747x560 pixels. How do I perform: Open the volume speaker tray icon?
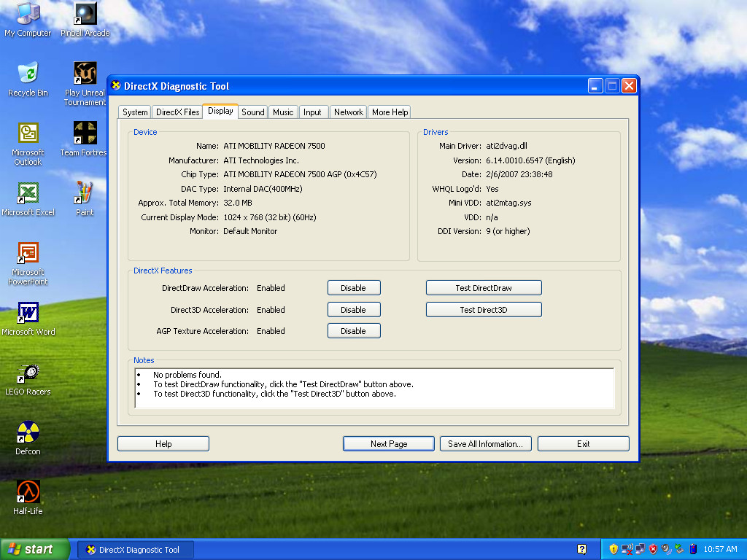coord(666,549)
